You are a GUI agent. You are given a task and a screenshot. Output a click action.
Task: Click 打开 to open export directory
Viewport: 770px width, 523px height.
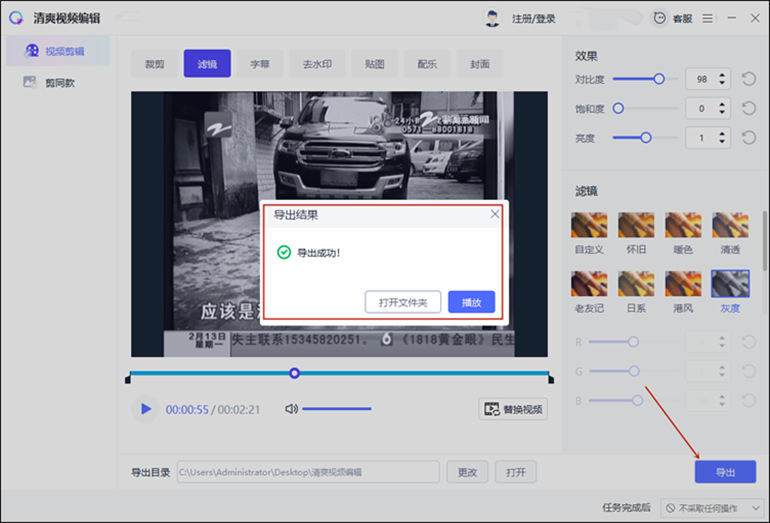click(516, 472)
